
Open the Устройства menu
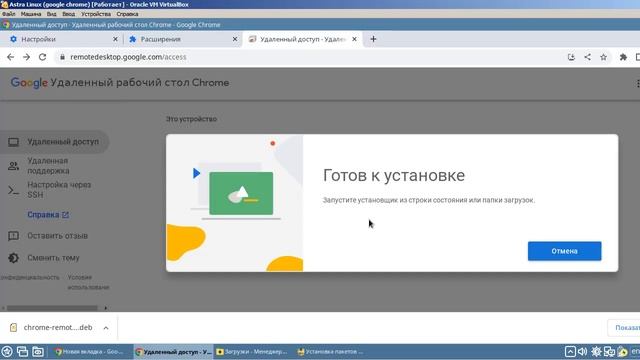96,14
